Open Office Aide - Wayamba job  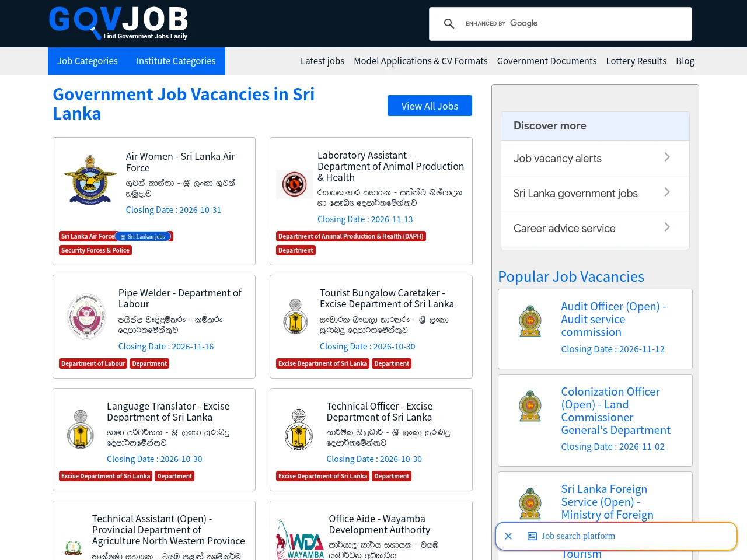coord(379,524)
